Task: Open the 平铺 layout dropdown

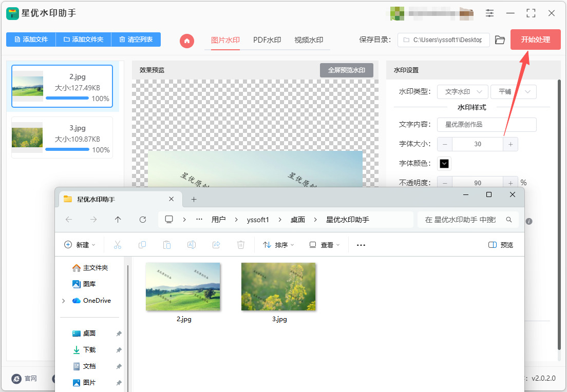Action: [514, 92]
